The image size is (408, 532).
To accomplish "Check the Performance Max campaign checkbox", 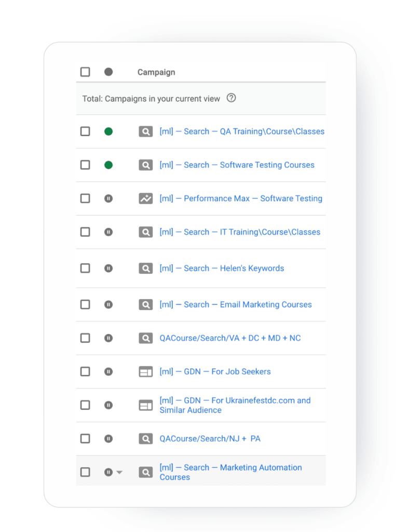I will [85, 198].
